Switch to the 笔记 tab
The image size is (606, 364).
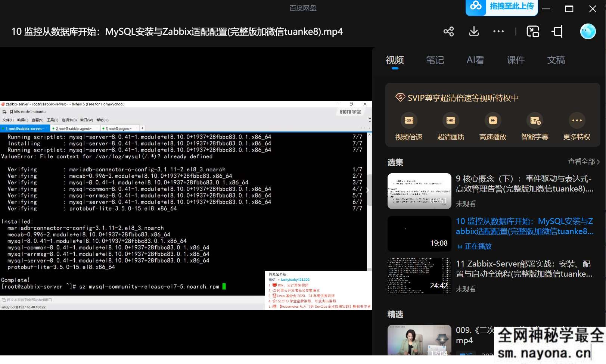click(x=435, y=60)
